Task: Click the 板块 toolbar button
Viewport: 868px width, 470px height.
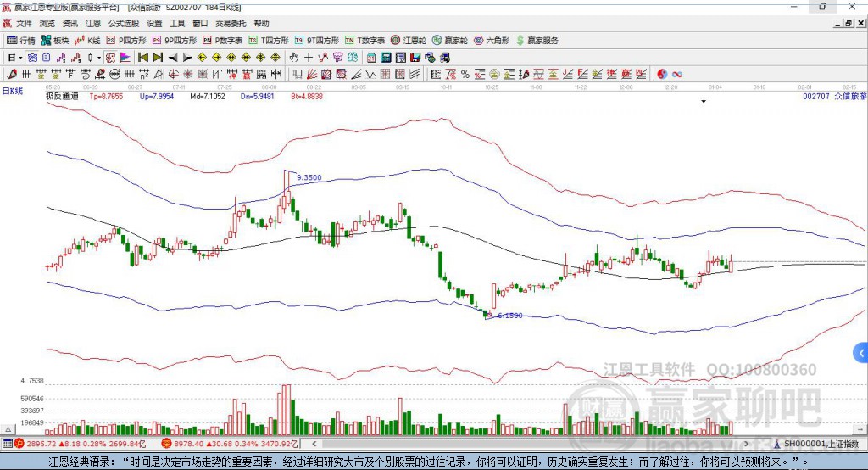Action: (x=55, y=41)
